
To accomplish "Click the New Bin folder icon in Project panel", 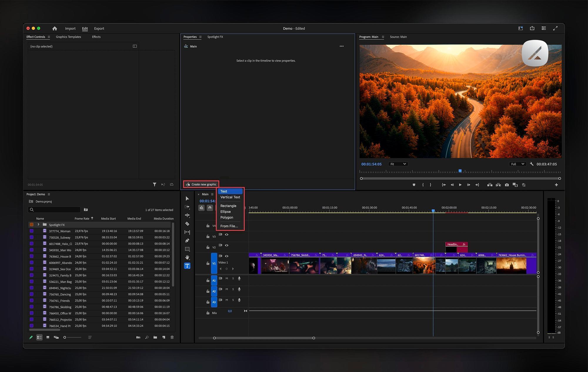I will click(x=155, y=337).
